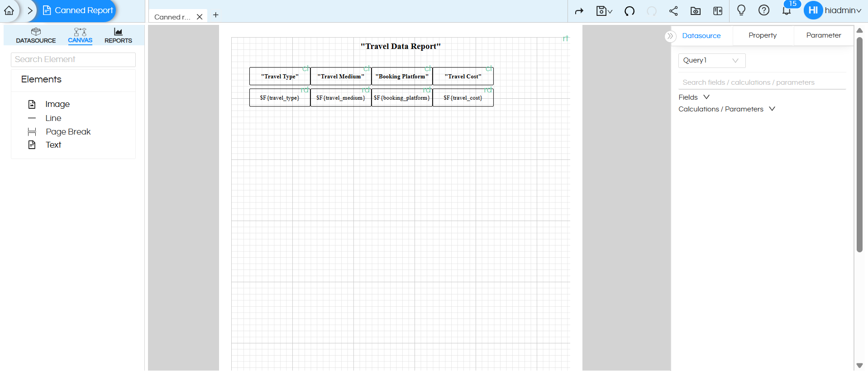
Task: Click the undo circular arrow icon
Action: pyautogui.click(x=629, y=11)
